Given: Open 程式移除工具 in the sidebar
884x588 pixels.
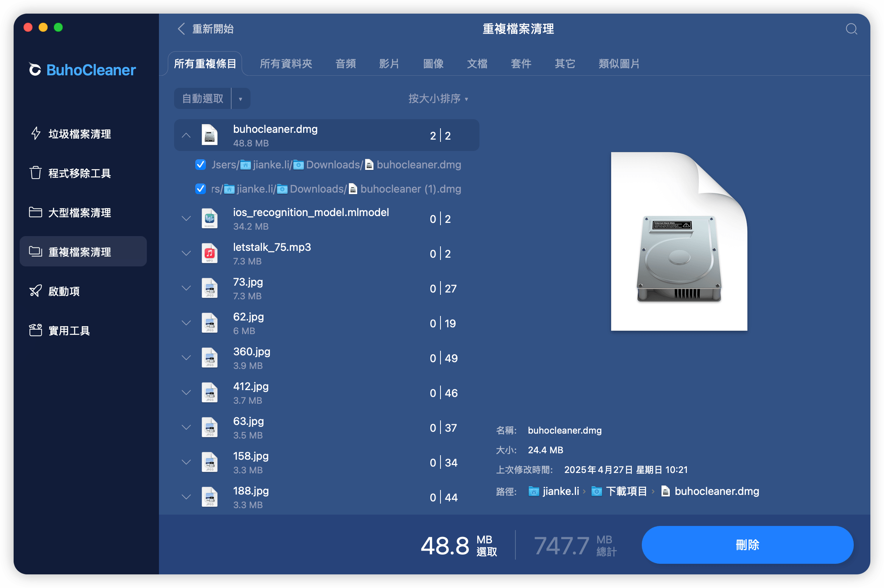Looking at the screenshot, I should click(83, 173).
